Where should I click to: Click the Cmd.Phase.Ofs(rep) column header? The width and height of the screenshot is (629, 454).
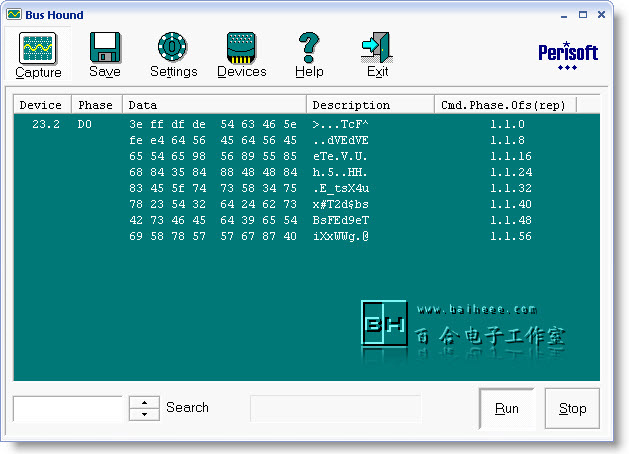(505, 105)
